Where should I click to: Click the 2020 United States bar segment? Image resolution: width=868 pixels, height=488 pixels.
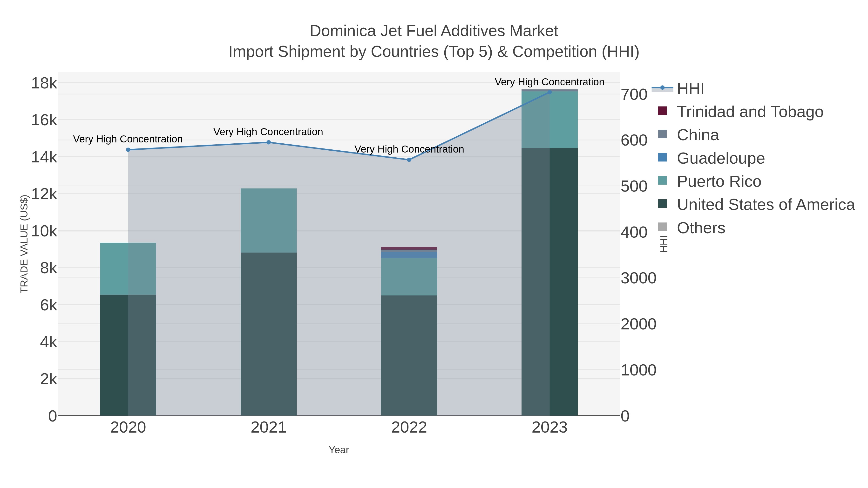[128, 355]
